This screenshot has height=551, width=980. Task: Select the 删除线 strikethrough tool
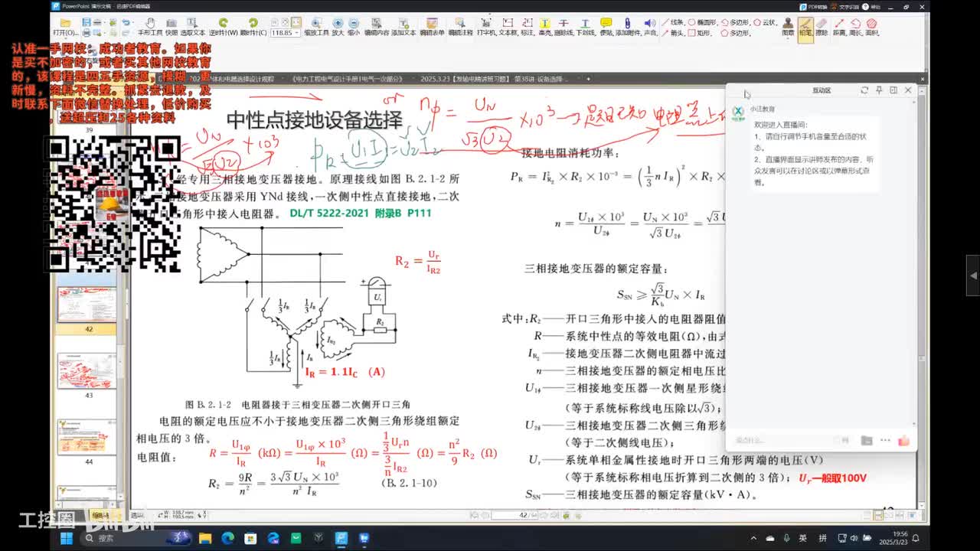[563, 28]
